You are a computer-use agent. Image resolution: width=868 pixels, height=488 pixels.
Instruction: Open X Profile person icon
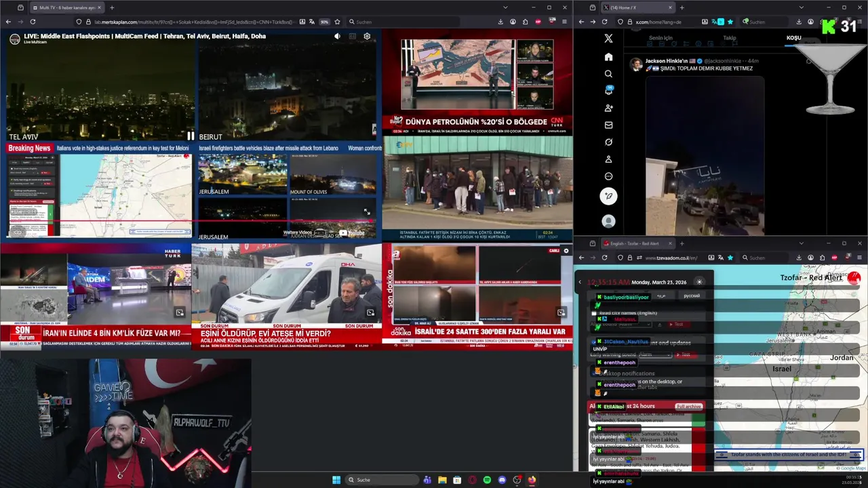click(x=608, y=159)
